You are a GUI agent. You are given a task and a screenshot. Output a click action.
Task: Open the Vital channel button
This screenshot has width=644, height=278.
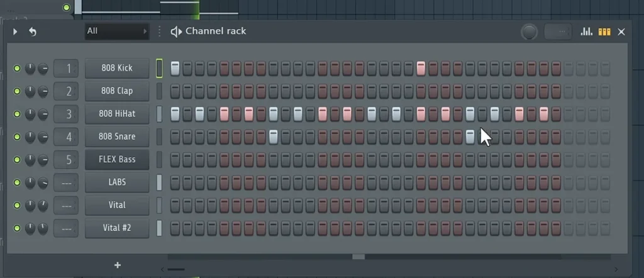(117, 205)
